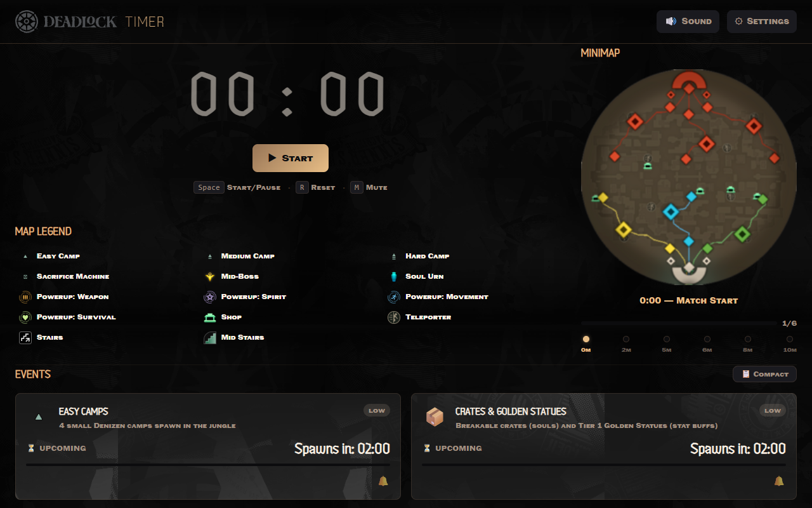Select the Easy Camp legend icon
Screen dimensions: 812x508
click(24, 256)
